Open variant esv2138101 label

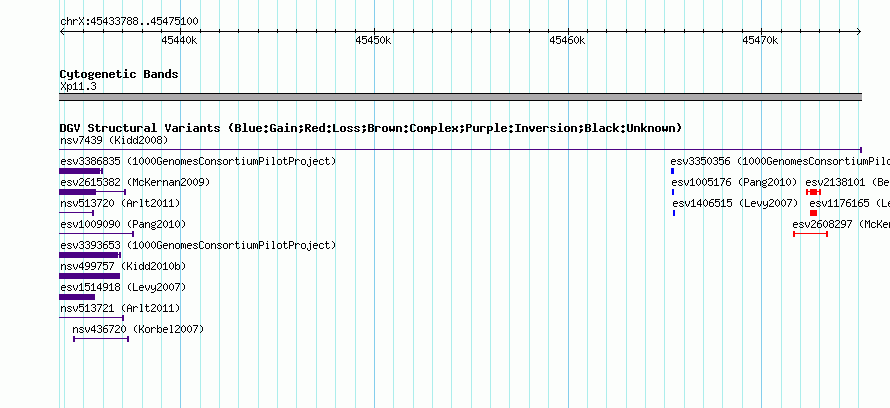847,182
